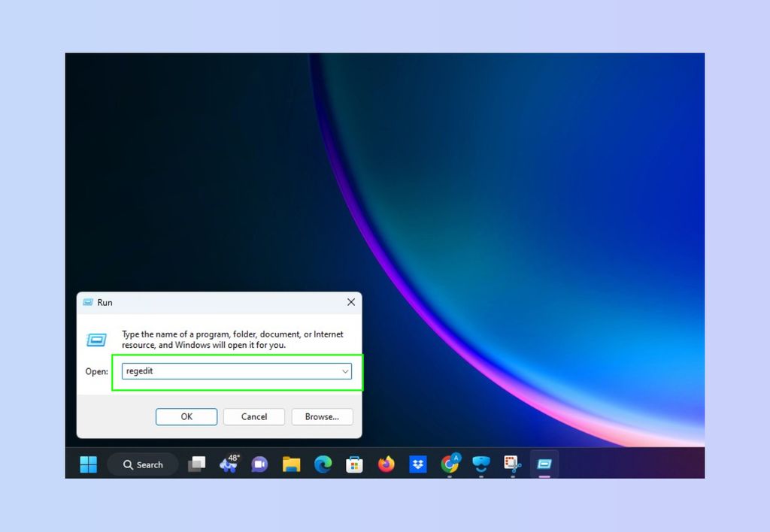The width and height of the screenshot is (770, 532).
Task: Click the blue goggles app on the taskbar
Action: click(x=481, y=464)
